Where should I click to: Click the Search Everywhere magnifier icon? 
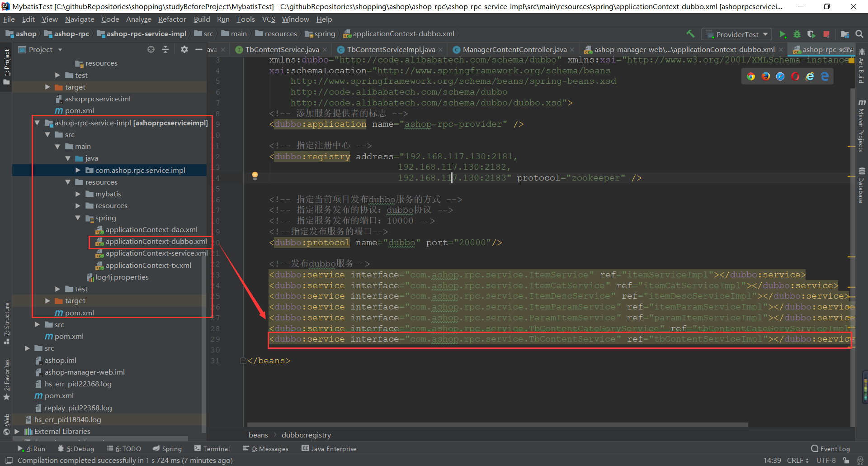tap(859, 34)
